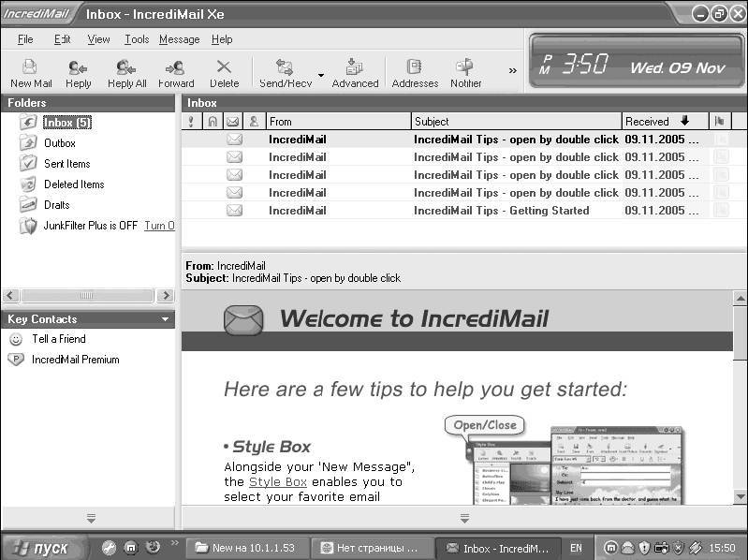Click the Notifier mailbox icon
The image size is (748, 560).
tap(465, 73)
